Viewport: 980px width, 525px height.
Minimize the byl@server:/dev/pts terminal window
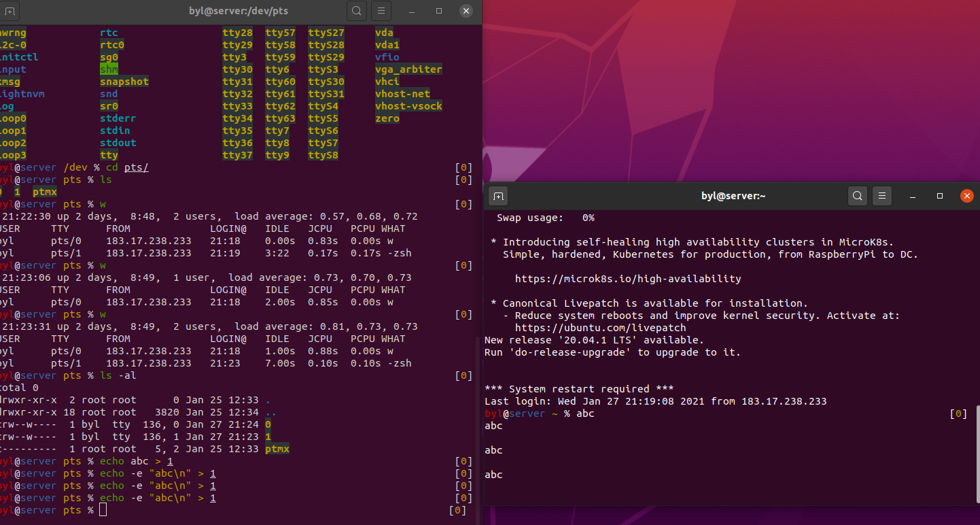pos(412,11)
